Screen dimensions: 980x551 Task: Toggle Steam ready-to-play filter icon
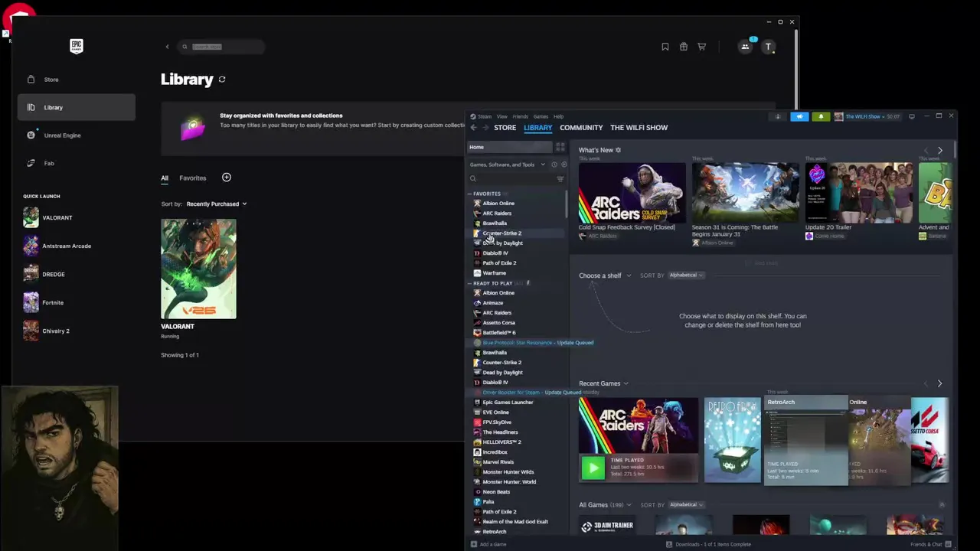pyautogui.click(x=564, y=165)
